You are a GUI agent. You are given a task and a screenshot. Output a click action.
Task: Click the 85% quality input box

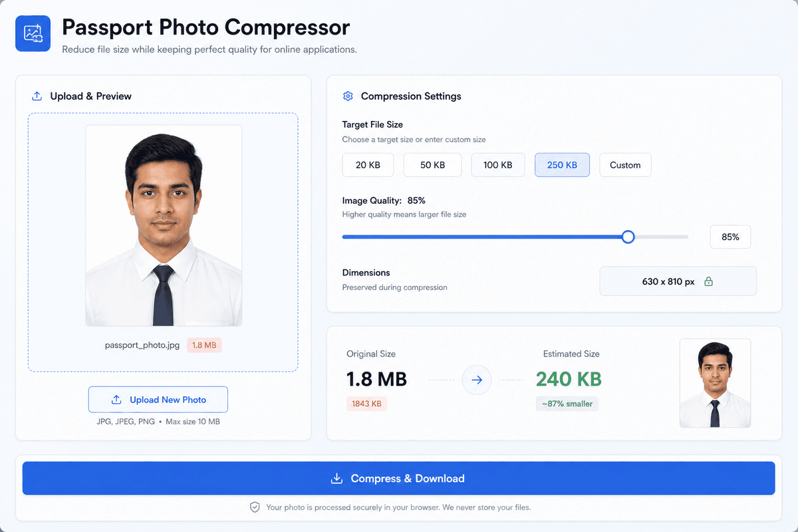730,237
